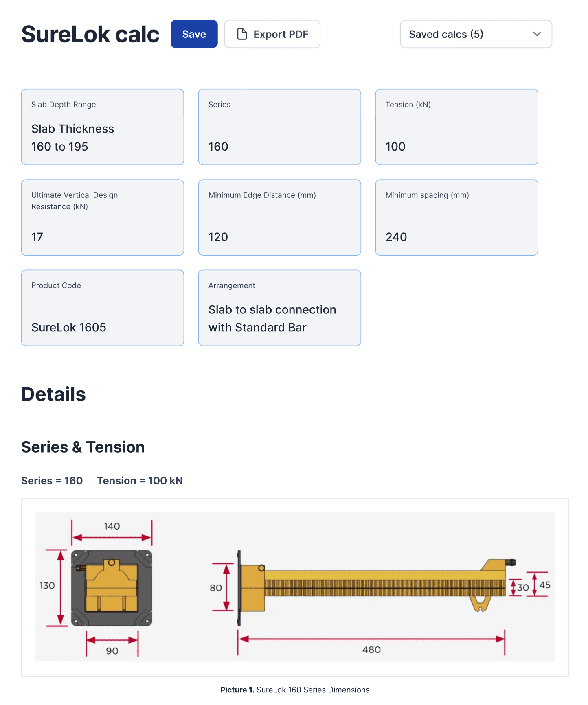Select the Tension = 100 kN label
Viewport: 588px width, 705px height.
click(140, 480)
